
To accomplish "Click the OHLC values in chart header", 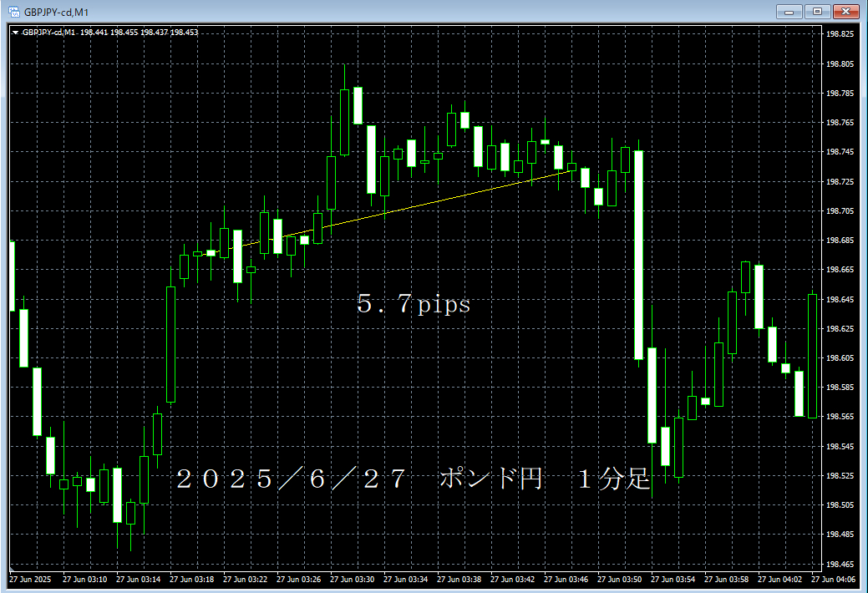I will [139, 33].
